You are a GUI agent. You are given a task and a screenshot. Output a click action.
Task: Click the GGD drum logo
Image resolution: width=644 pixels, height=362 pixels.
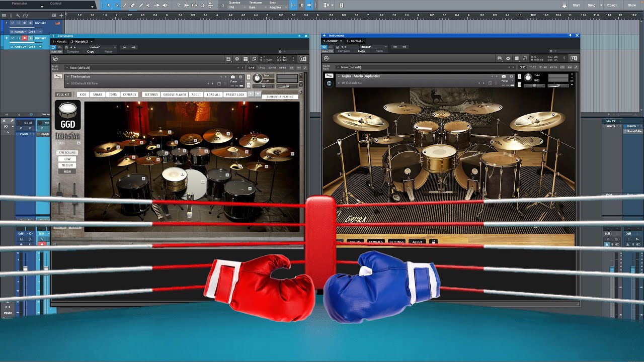coord(67,115)
